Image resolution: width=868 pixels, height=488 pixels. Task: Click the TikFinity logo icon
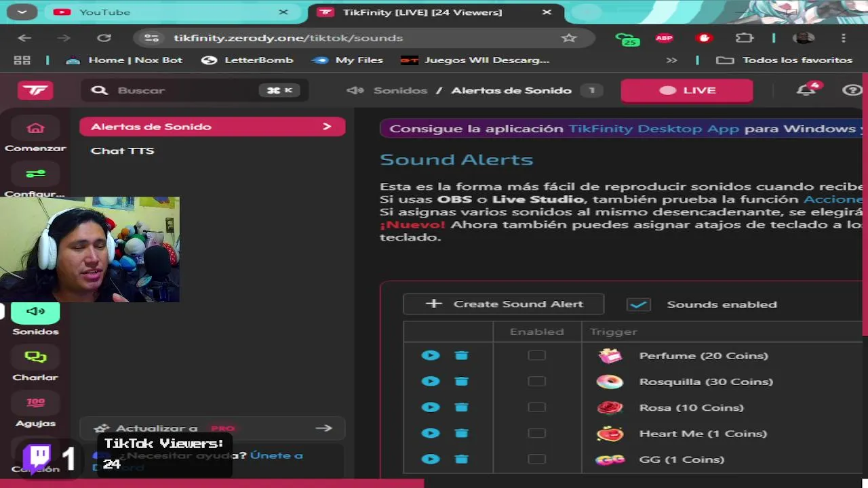(x=35, y=90)
